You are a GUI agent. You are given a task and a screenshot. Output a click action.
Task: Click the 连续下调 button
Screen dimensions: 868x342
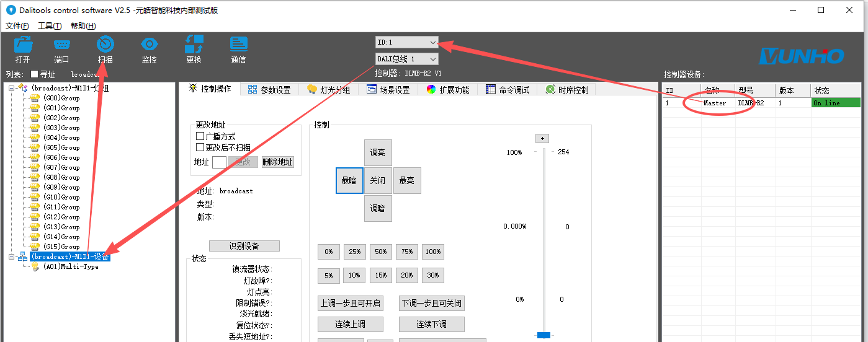(432, 324)
